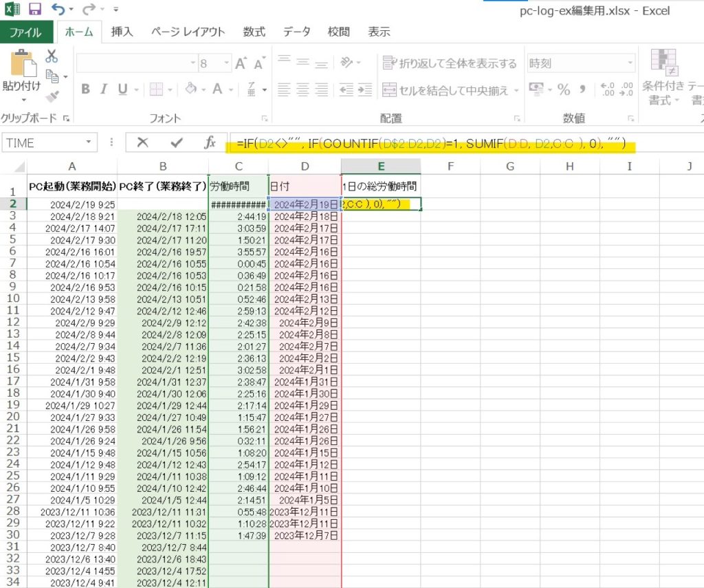Viewport: 704px width, 588px height.
Task: Open the underline style dropdown arrow
Action: (136, 90)
